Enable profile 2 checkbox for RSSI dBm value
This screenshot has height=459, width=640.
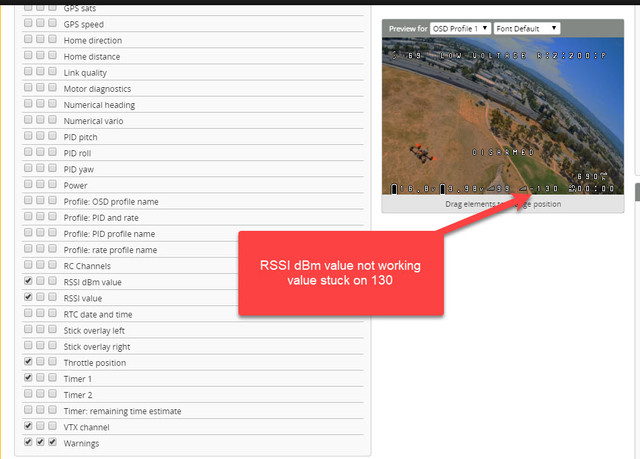(x=40, y=280)
